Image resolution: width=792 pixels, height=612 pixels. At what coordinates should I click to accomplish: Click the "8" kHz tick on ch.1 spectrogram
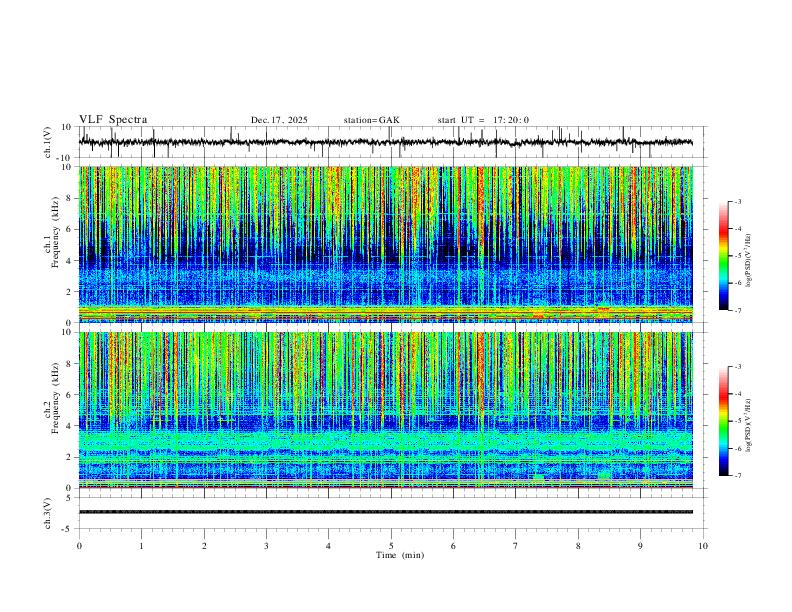[69, 198]
